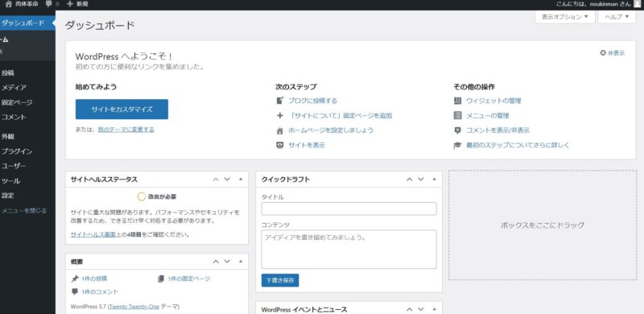The image size is (644, 314).
Task: Click the graduation cap icon for 最初のステップ
Action: (457, 145)
